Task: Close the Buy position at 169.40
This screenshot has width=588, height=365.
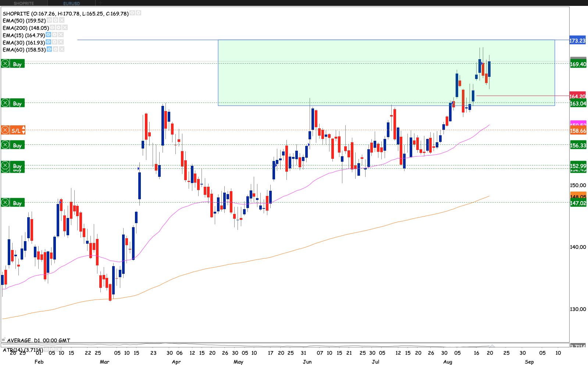Action: tap(5, 64)
